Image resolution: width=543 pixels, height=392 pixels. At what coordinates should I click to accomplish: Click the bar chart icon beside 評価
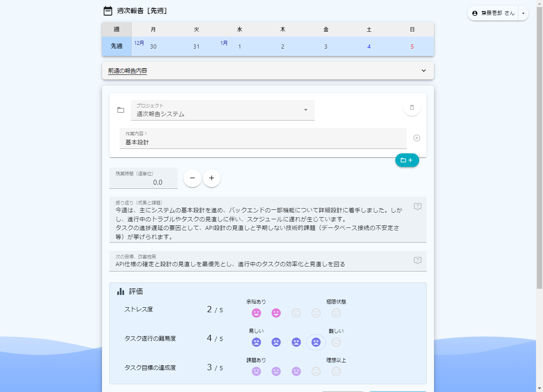121,292
